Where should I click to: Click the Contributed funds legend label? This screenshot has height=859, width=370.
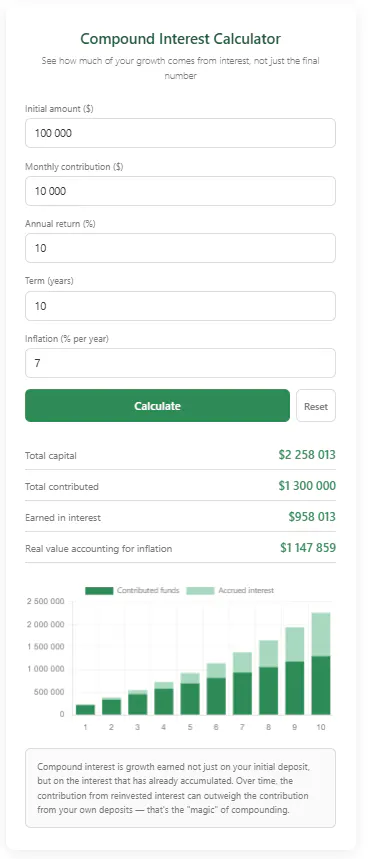pos(148,591)
